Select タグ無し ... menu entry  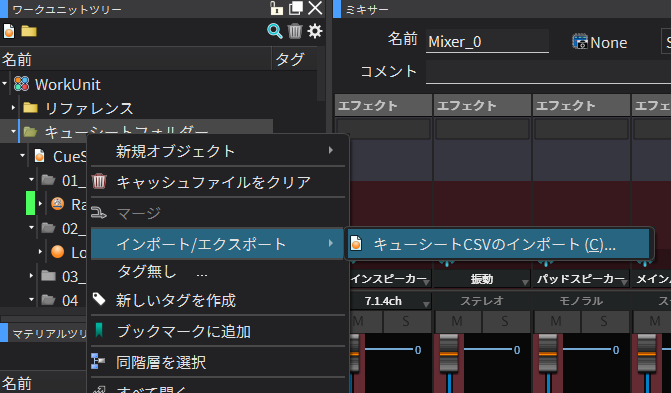pos(217,272)
